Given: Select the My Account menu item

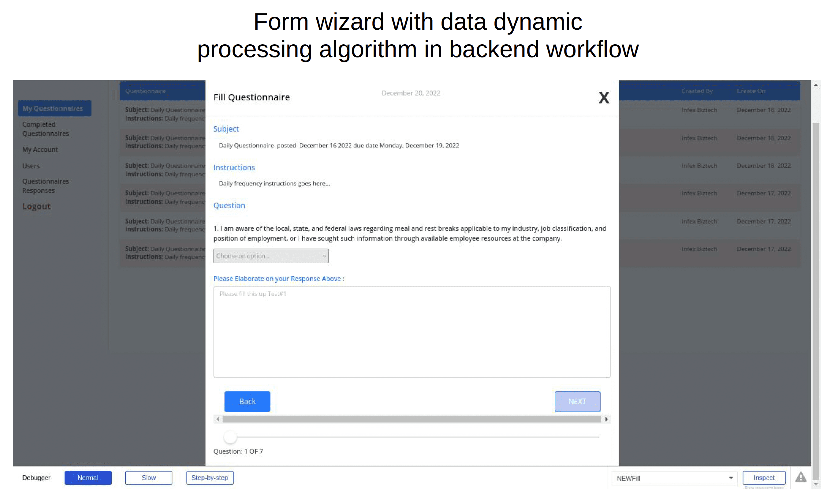Looking at the screenshot, I should tap(40, 150).
